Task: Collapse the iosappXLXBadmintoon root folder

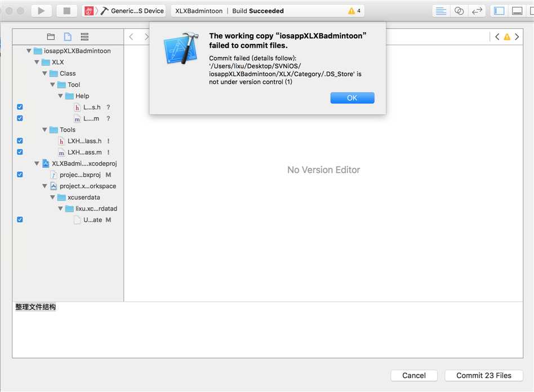Action: point(29,51)
